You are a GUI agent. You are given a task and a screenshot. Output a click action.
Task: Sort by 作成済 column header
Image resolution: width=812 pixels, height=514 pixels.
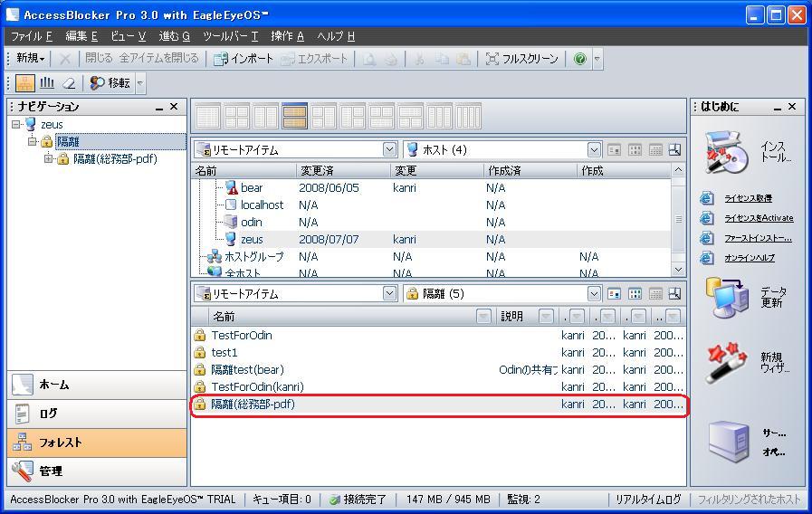pos(530,171)
